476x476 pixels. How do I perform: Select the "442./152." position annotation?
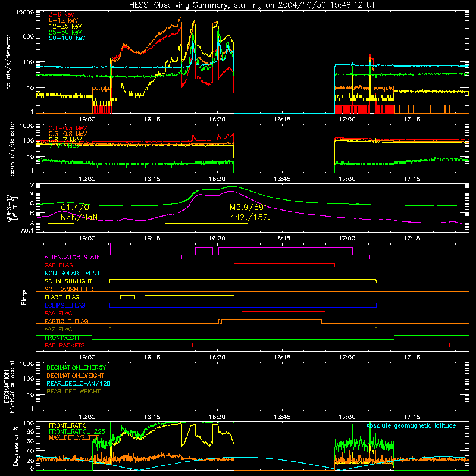(250, 217)
